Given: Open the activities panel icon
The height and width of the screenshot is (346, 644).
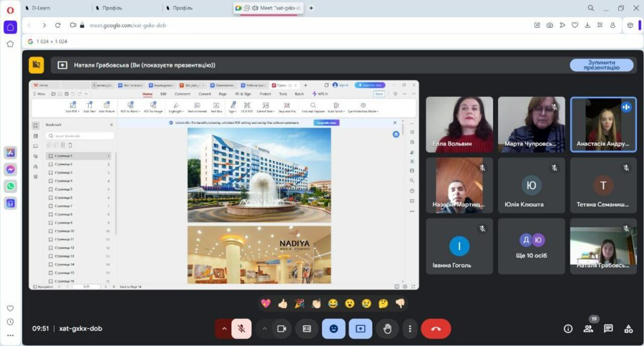Looking at the screenshot, I should (628, 328).
